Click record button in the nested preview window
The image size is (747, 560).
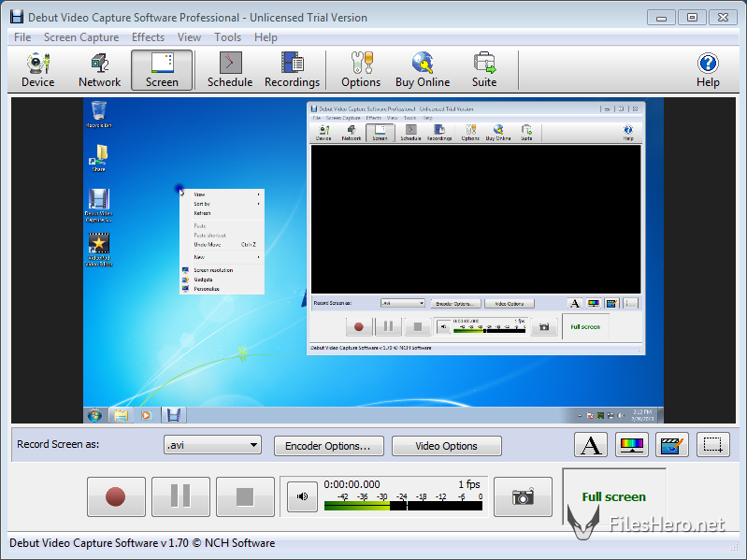point(359,326)
